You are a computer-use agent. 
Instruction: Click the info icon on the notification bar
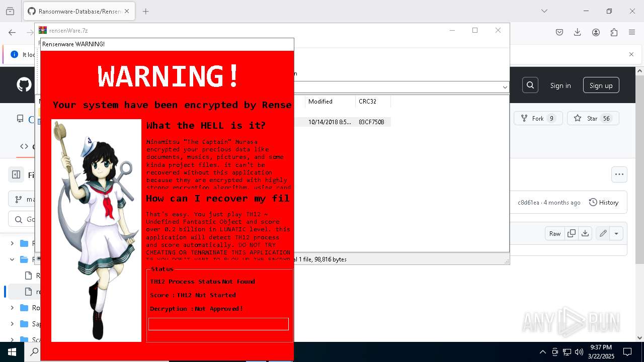tap(15, 54)
